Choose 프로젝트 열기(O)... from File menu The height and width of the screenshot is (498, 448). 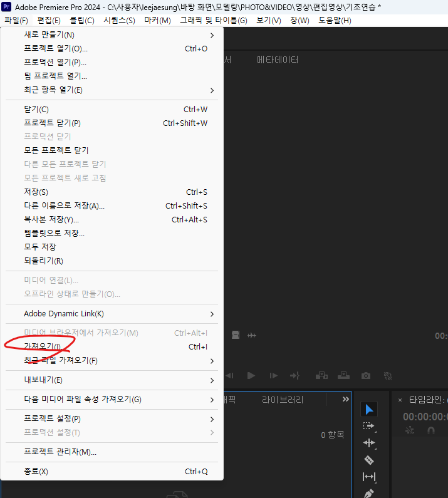112,49
